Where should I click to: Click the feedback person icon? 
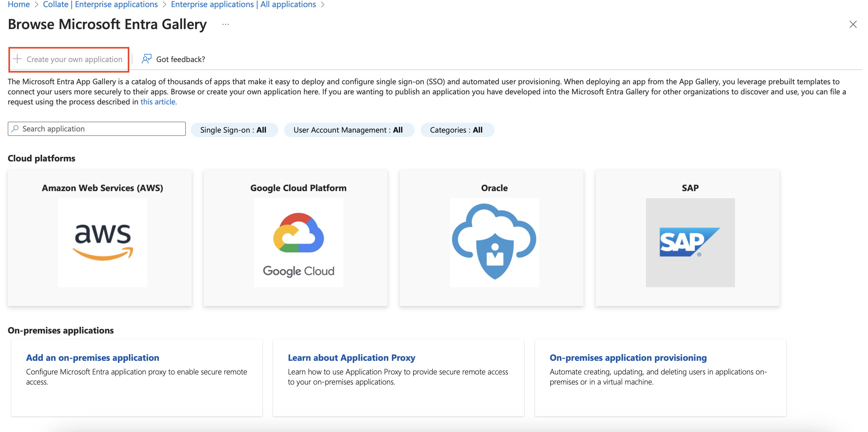(x=146, y=59)
